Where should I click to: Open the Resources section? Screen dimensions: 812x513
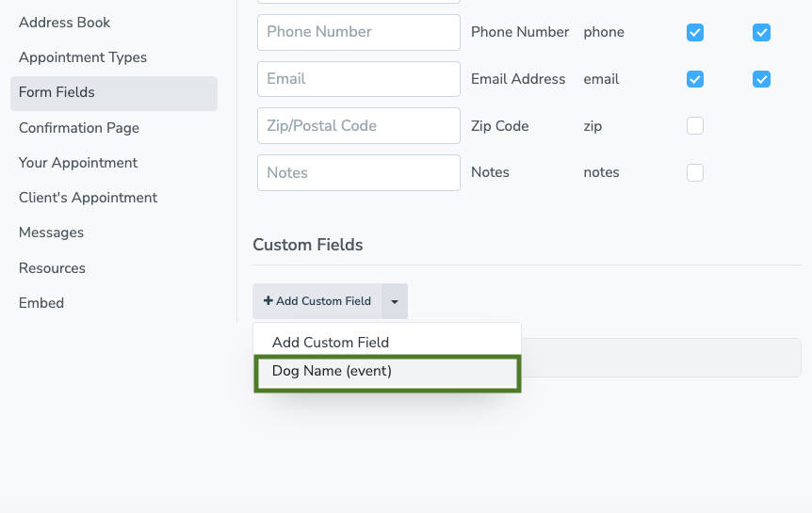pos(52,267)
